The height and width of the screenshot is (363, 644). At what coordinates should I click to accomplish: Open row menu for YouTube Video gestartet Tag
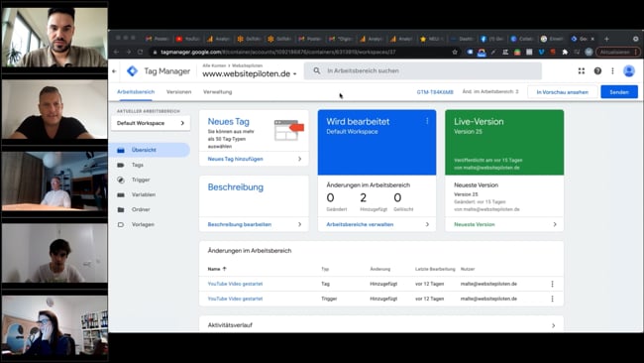552,284
